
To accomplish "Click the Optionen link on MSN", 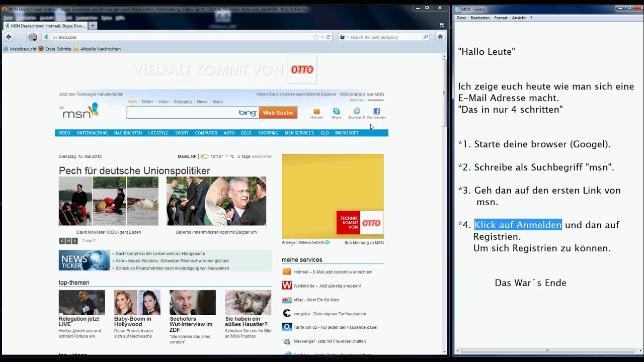I will coord(357,100).
